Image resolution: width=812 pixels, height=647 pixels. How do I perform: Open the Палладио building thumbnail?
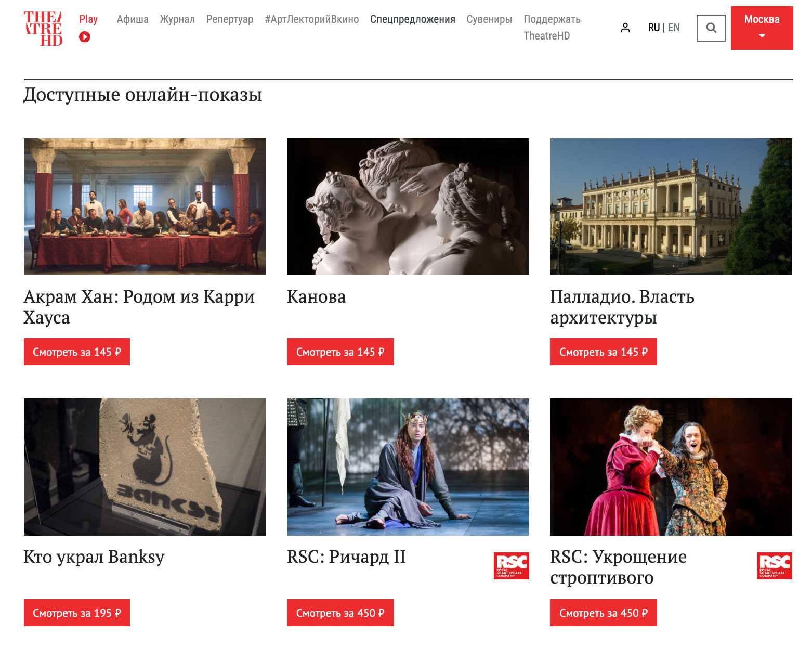point(671,206)
